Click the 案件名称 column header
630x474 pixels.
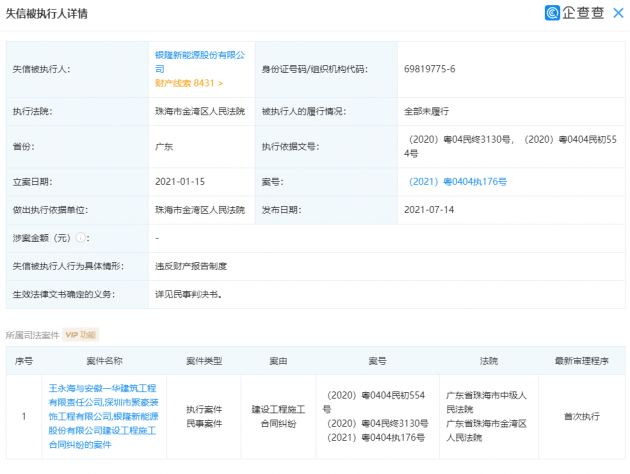[x=104, y=361]
